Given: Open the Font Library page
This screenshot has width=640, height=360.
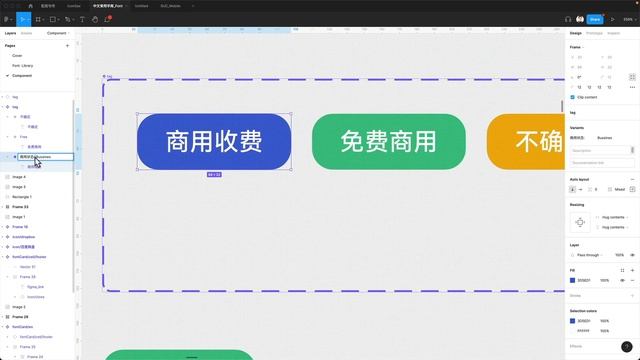Looking at the screenshot, I should tap(22, 66).
